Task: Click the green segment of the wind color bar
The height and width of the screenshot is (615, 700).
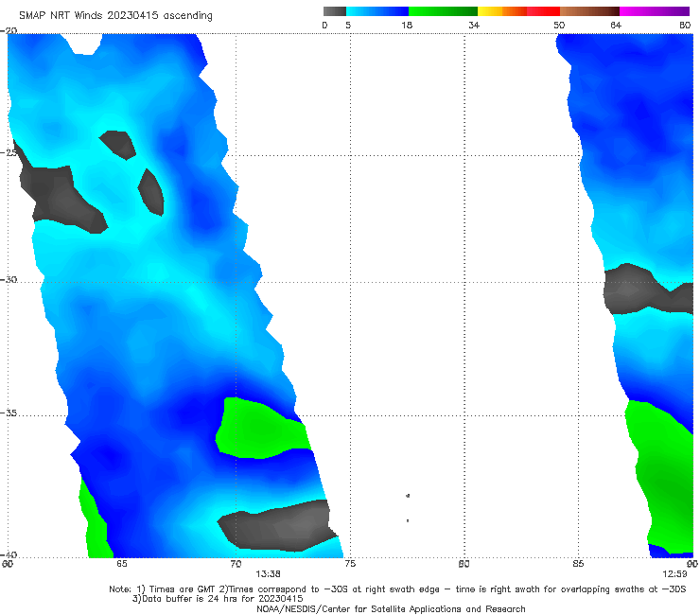Action: [x=443, y=11]
